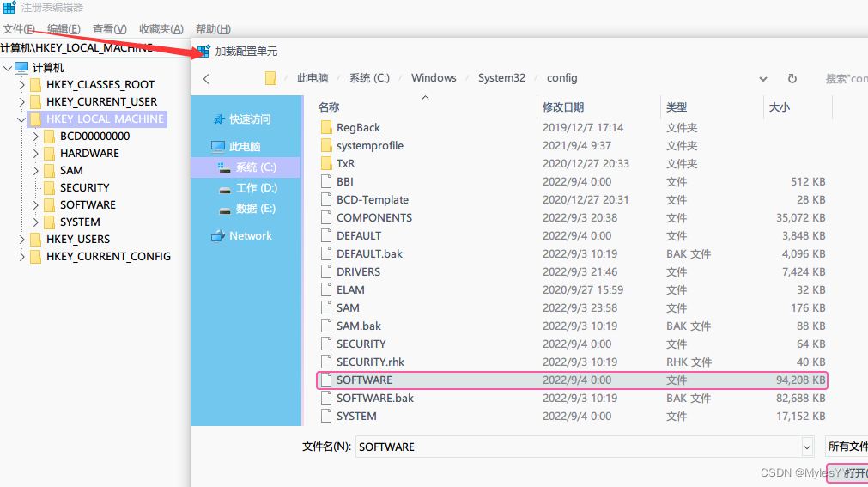Click the systemprofile folder icon
The width and height of the screenshot is (868, 487).
(326, 146)
